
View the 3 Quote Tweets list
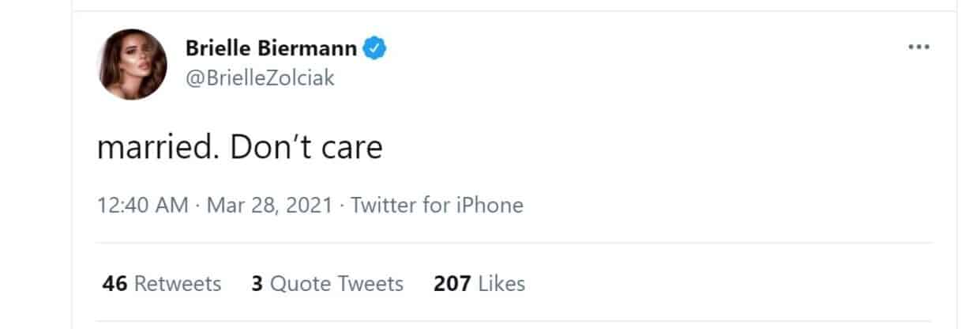coord(327,283)
